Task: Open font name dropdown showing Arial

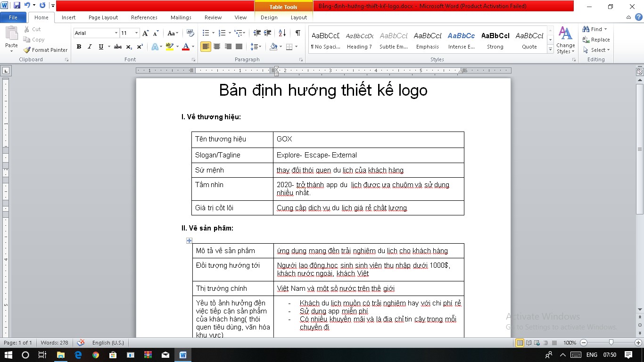Action: (x=116, y=33)
